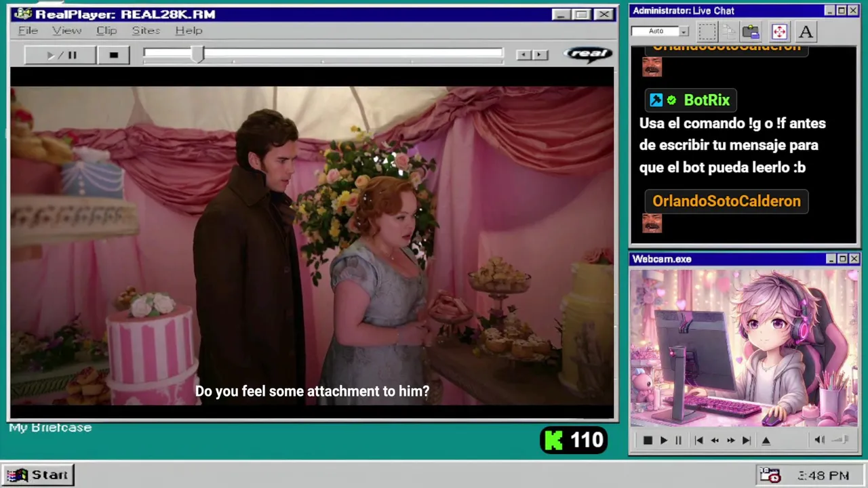Mute audio with Webcam.exe speaker icon

(x=819, y=440)
